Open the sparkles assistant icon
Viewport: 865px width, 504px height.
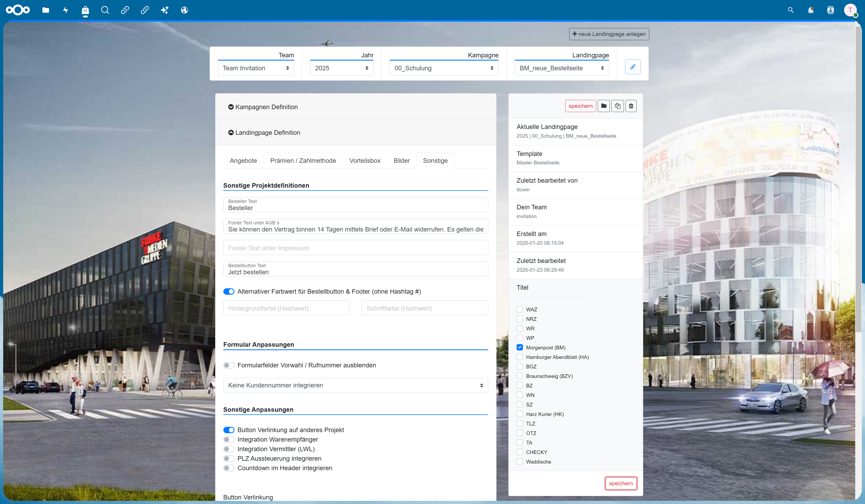(x=165, y=10)
